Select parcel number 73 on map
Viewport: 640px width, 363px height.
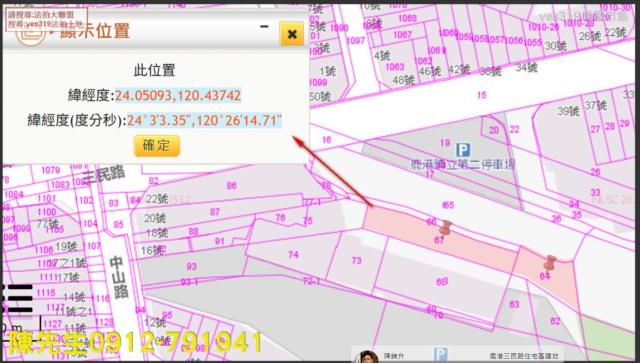click(356, 261)
